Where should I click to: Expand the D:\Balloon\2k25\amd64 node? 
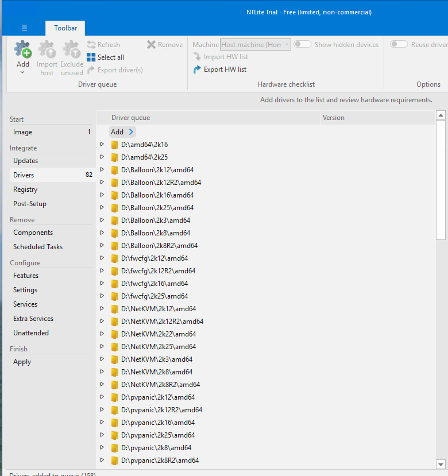(x=102, y=207)
